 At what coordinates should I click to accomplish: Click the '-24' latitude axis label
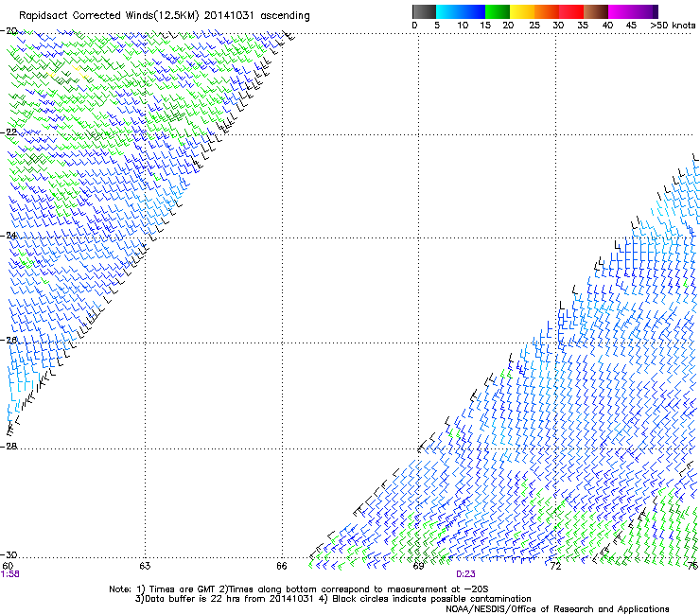(x=9, y=236)
